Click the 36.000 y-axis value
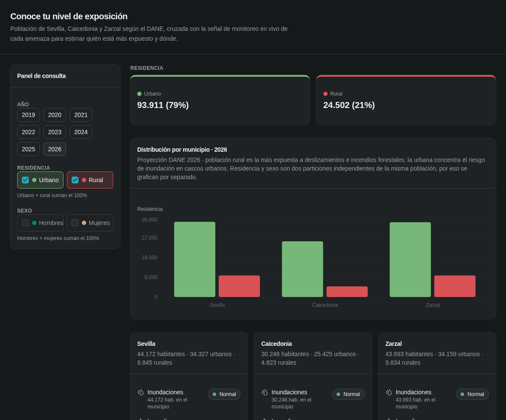The height and width of the screenshot is (420, 506). click(x=149, y=220)
